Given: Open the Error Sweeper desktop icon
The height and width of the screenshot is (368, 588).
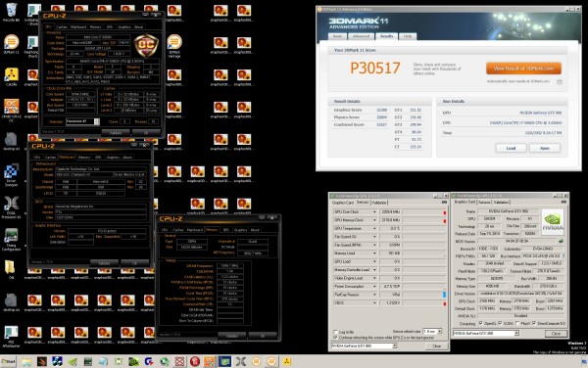Looking at the screenshot, I should (x=11, y=175).
